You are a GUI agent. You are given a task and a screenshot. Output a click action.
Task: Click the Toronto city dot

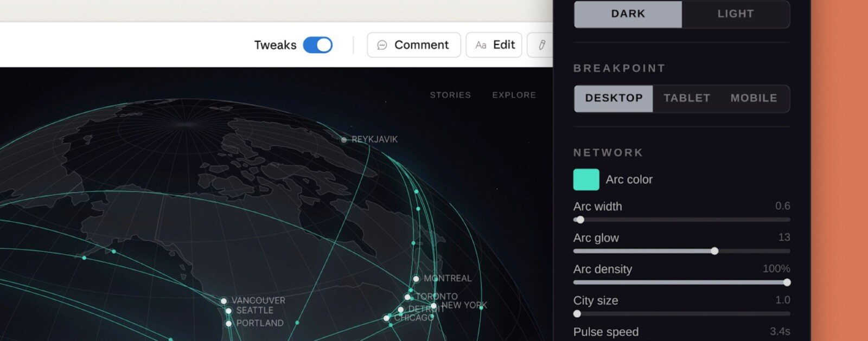click(407, 297)
